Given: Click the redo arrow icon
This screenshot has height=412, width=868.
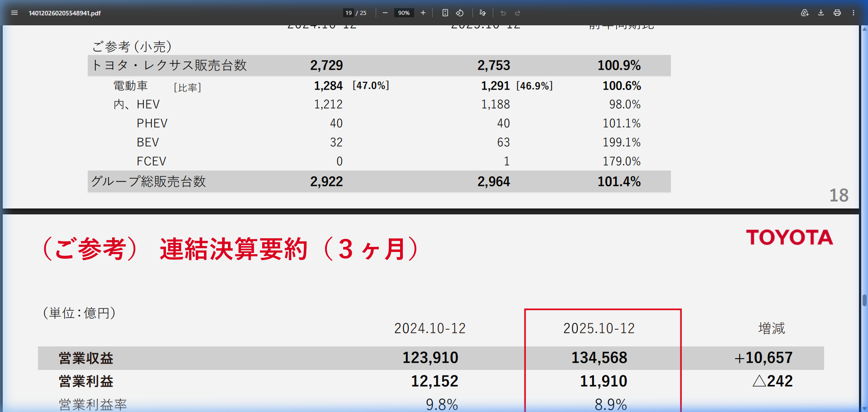Looking at the screenshot, I should coord(518,13).
